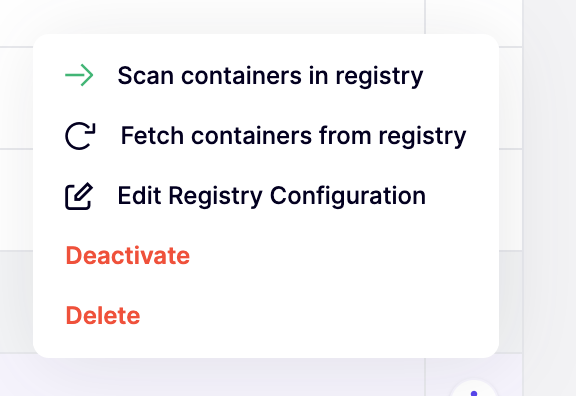Click the circular refresh fetch icon
Screen dimensions: 576x396
pyautogui.click(x=80, y=136)
